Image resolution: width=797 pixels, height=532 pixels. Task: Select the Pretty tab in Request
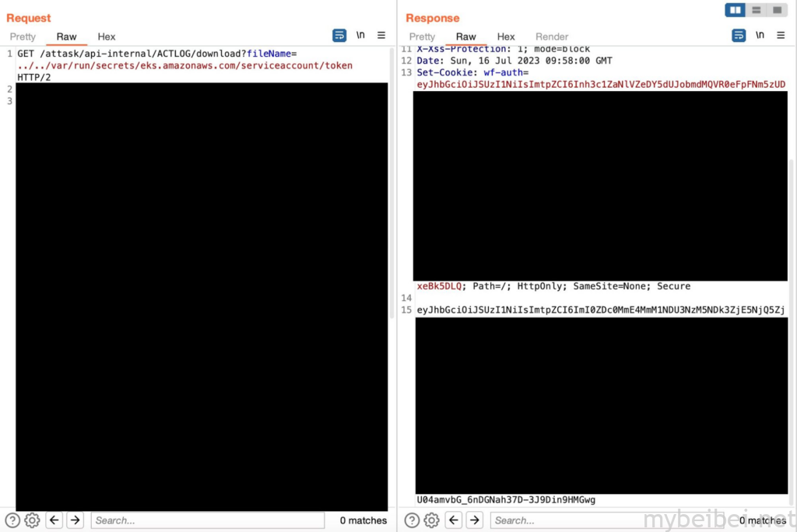[23, 37]
